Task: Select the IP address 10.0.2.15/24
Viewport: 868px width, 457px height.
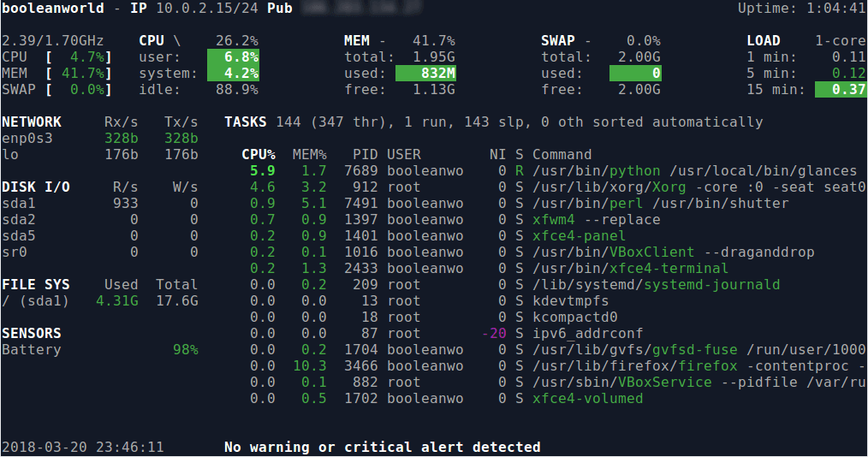Action: (208, 9)
